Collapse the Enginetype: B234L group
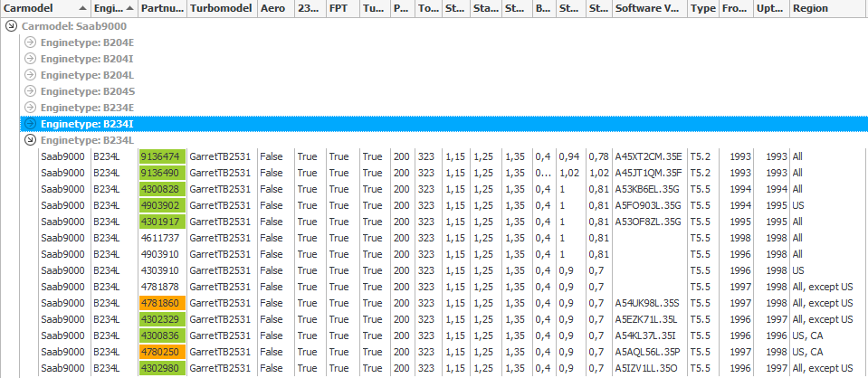This screenshot has width=868, height=378. pos(29,140)
